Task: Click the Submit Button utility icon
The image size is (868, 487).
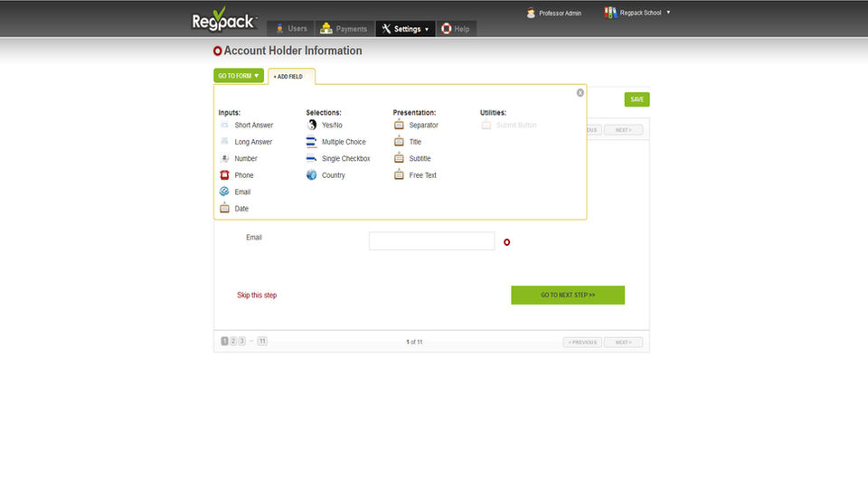Action: pos(486,125)
